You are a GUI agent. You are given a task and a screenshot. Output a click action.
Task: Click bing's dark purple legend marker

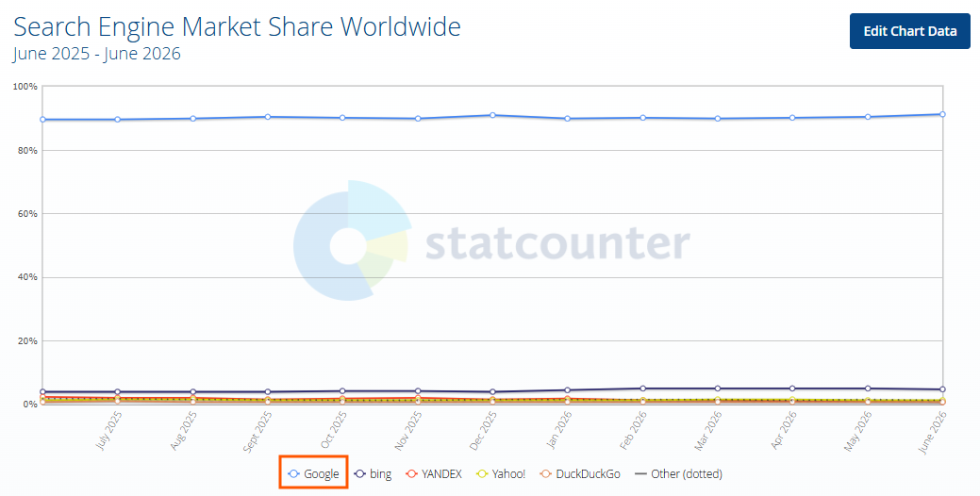359,474
